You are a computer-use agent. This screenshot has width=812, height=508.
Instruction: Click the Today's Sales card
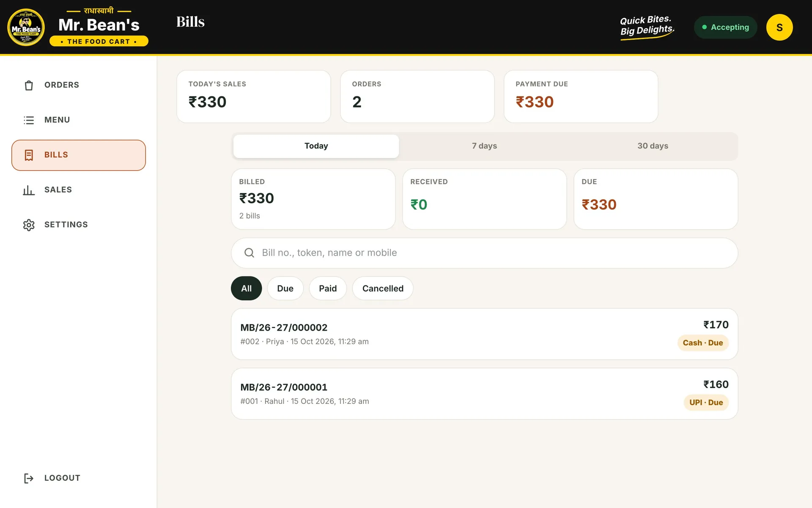254,97
